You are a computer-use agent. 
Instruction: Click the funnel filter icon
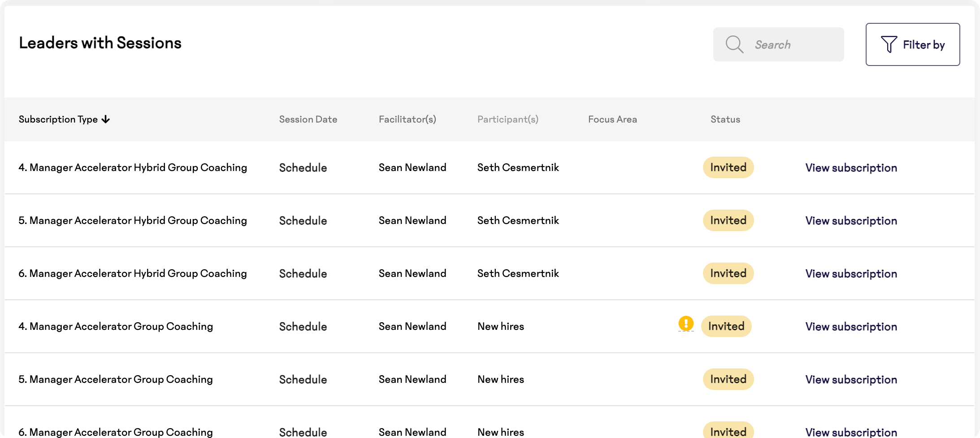889,44
